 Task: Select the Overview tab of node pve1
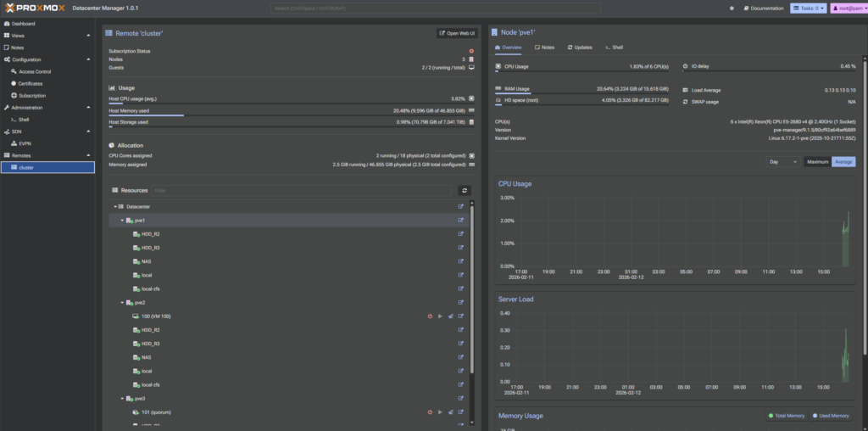pyautogui.click(x=508, y=48)
